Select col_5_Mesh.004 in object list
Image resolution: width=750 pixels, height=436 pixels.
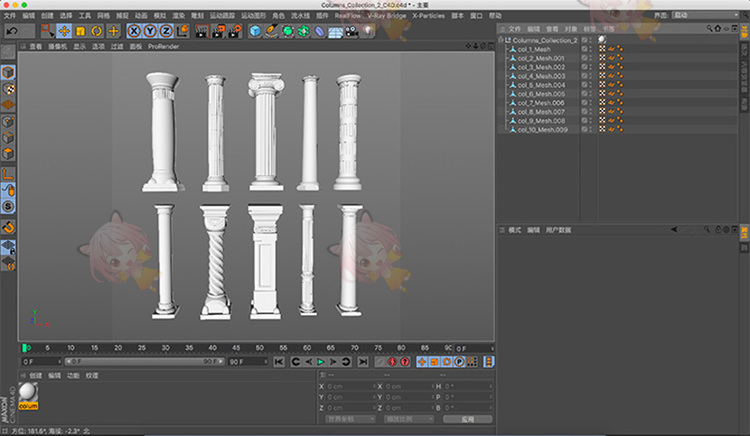(541, 84)
